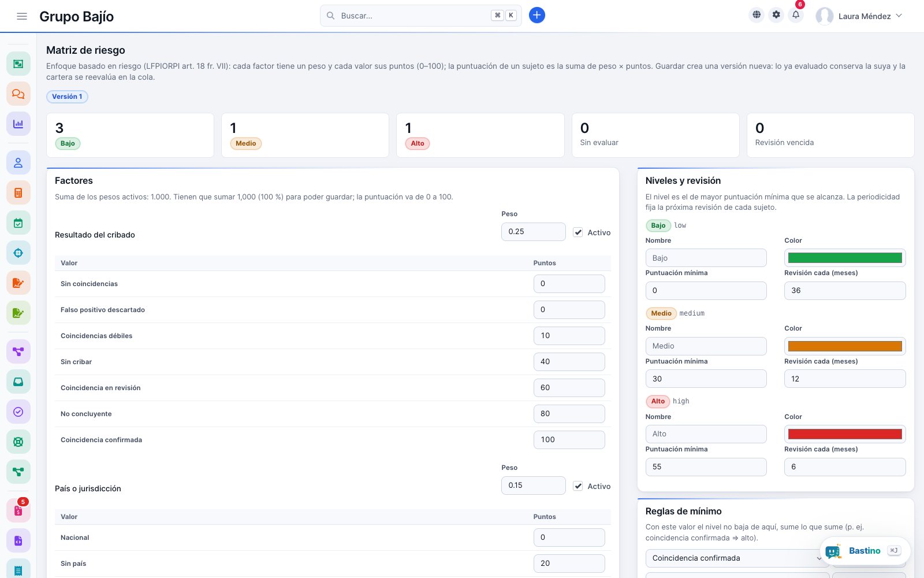Screen dimensions: 924x578
Task: Open the lifebuoy support sidebar icon
Action: click(18, 442)
